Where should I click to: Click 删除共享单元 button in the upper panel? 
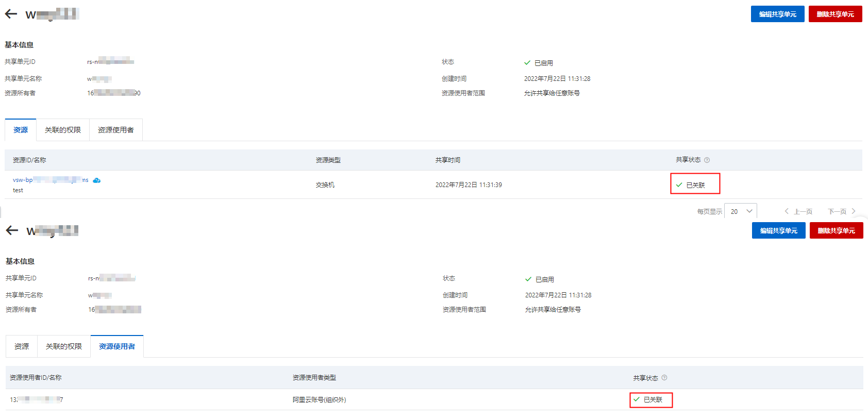click(x=835, y=14)
